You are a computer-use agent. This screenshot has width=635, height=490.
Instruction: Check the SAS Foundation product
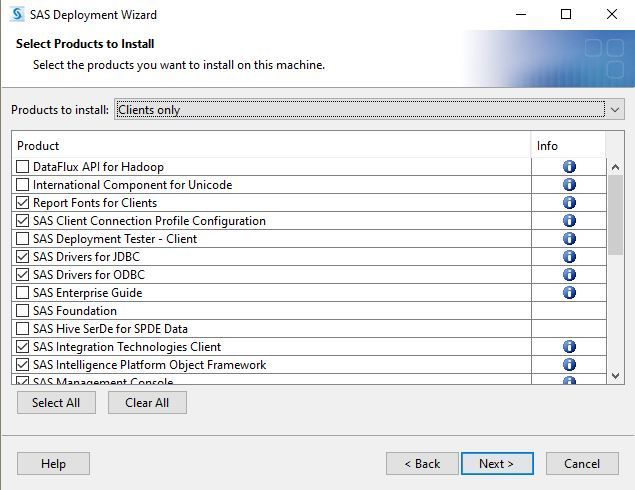tap(22, 311)
